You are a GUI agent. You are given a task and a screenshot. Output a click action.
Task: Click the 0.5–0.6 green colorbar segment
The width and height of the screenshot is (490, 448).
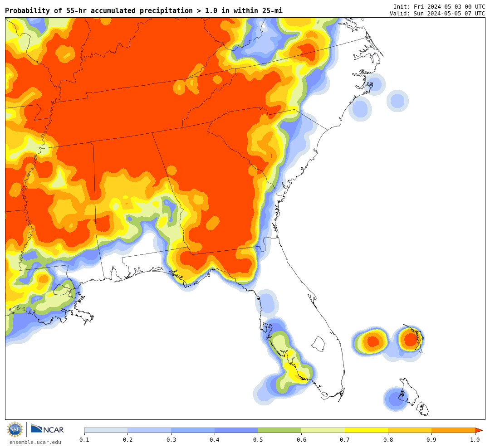pos(279,430)
